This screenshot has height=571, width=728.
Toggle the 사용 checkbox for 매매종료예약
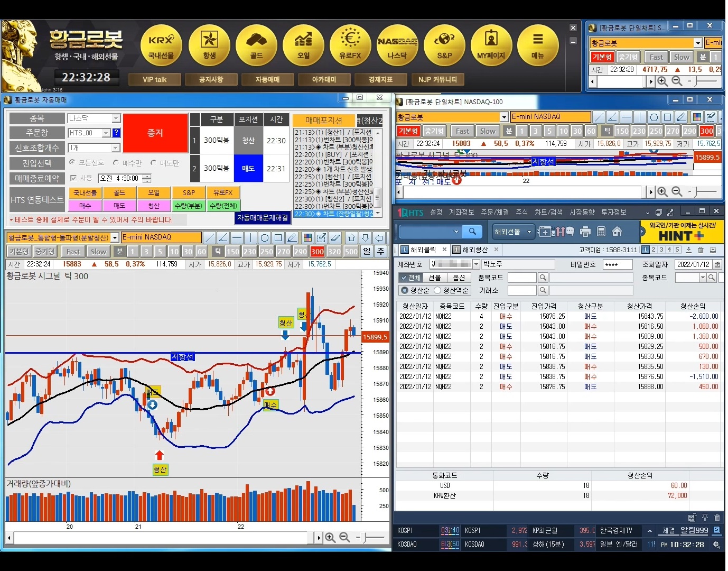tap(73, 178)
